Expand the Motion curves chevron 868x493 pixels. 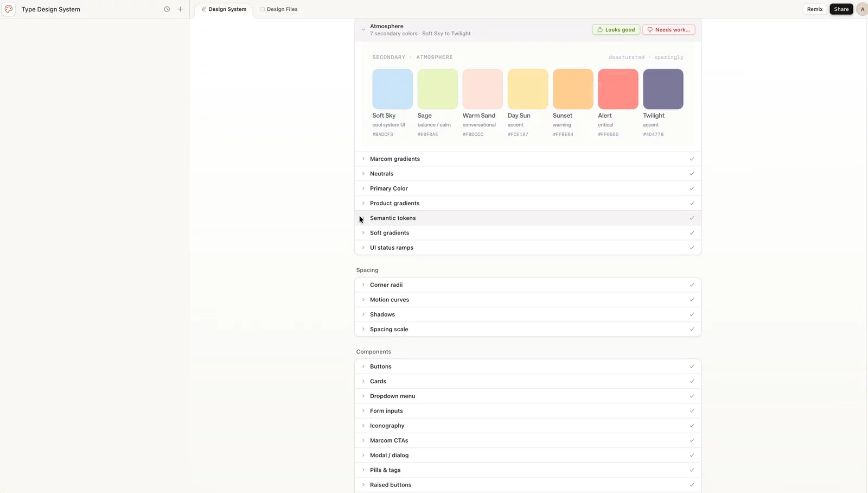[363, 300]
